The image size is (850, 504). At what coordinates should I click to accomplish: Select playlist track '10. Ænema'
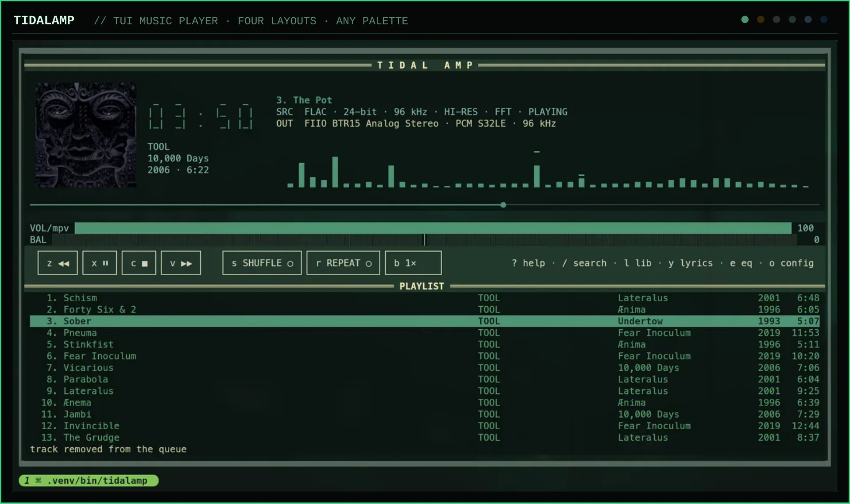[425, 403]
